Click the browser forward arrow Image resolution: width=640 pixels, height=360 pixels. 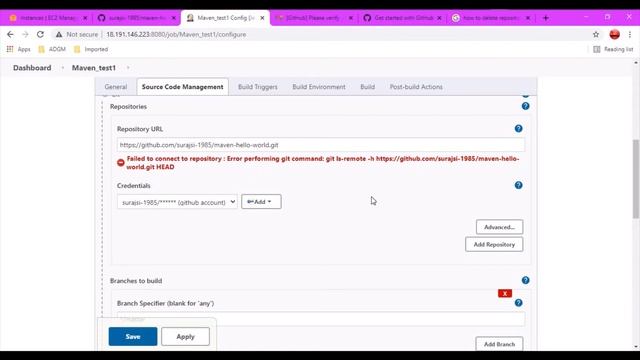[x=25, y=34]
